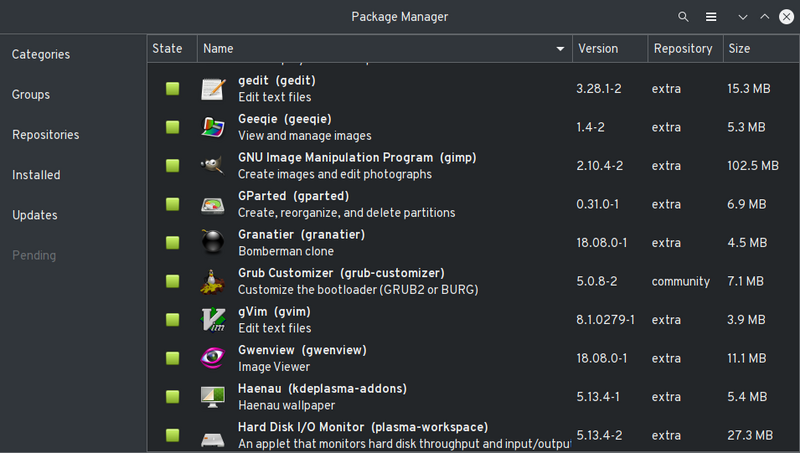Toggle the installed state box for gedit
The width and height of the screenshot is (800, 453).
coord(172,89)
